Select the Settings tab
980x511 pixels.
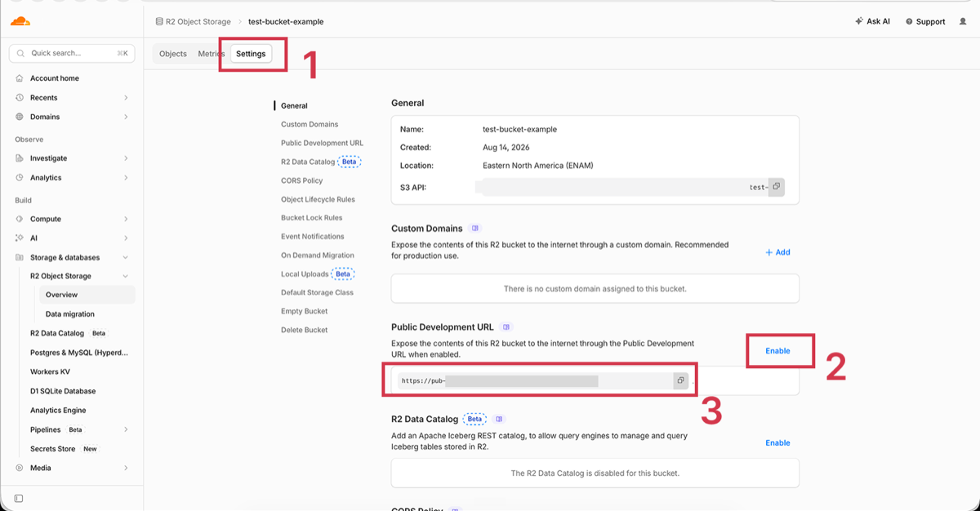(x=251, y=54)
